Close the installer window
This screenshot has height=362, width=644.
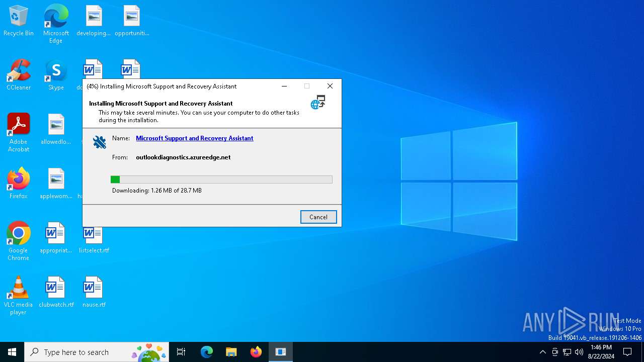coord(330,86)
